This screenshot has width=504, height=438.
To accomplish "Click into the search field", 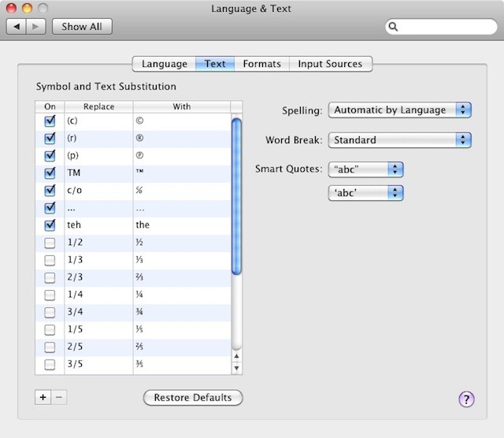I will coord(445,27).
